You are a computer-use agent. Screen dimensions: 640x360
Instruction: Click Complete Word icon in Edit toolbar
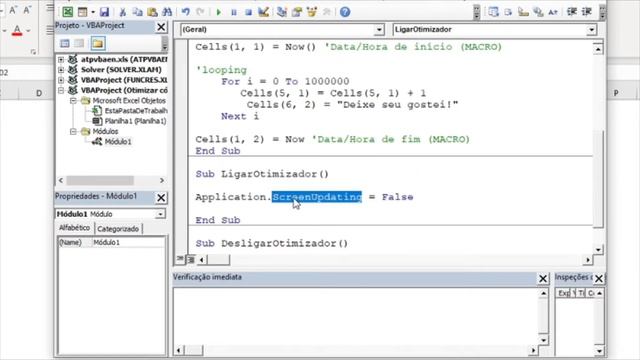(553, 12)
